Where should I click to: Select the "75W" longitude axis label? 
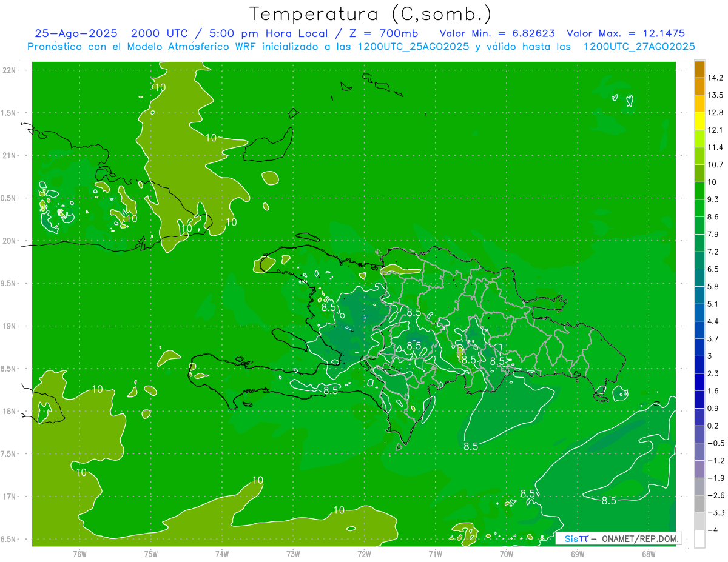point(151,554)
